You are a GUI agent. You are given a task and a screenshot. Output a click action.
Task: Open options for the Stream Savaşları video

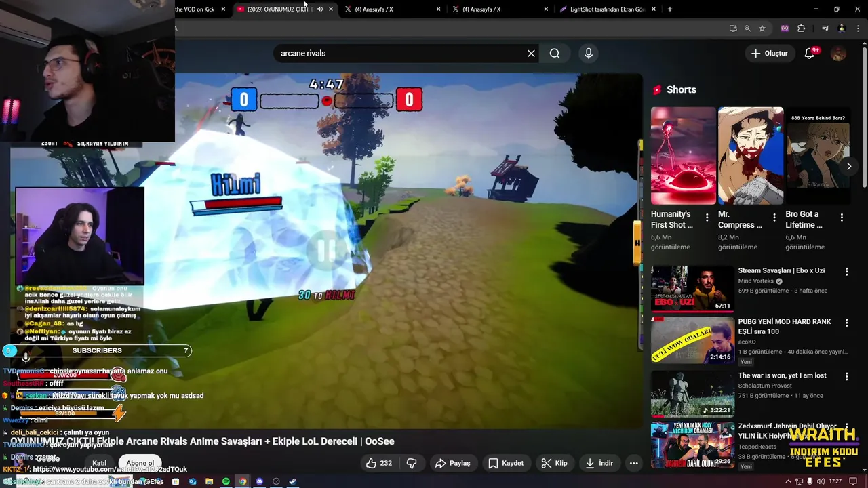pos(846,272)
